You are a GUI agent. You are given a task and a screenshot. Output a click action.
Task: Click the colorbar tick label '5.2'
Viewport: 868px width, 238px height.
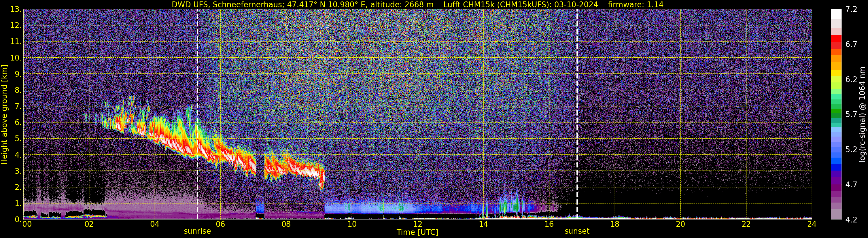click(851, 149)
